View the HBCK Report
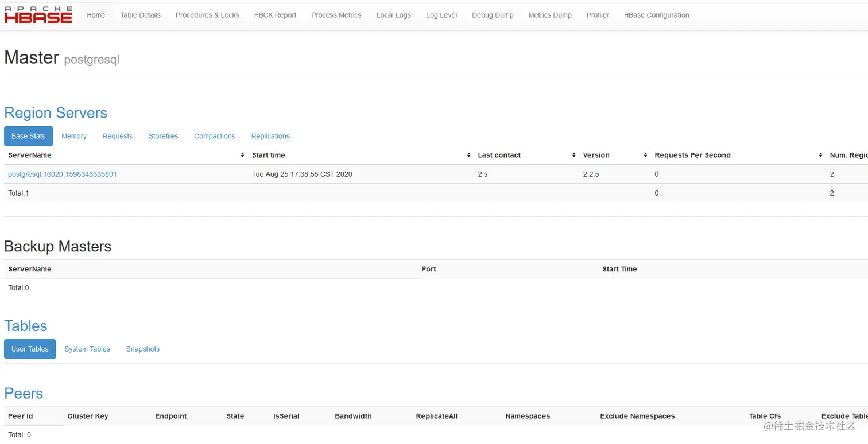 276,15
